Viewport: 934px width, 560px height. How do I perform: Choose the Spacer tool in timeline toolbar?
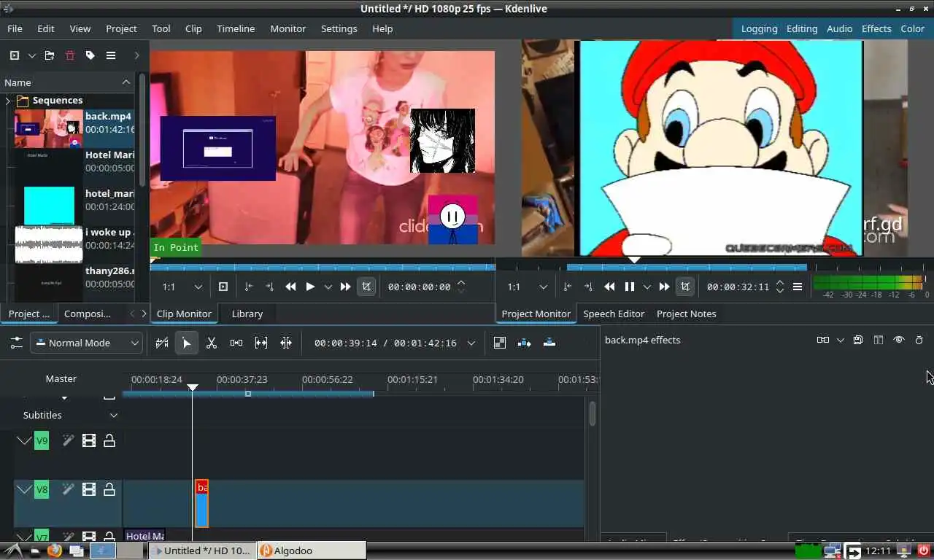coord(236,343)
